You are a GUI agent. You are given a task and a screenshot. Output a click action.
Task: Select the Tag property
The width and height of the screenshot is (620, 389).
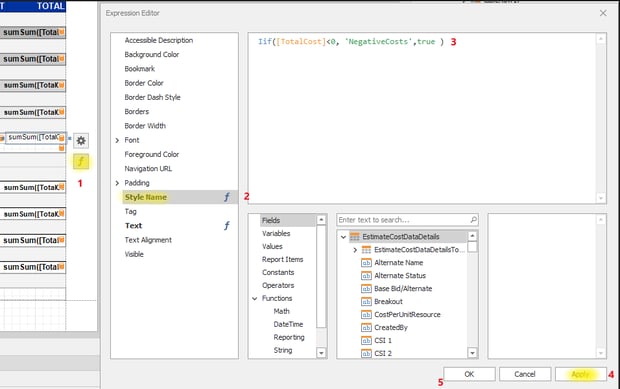(130, 211)
